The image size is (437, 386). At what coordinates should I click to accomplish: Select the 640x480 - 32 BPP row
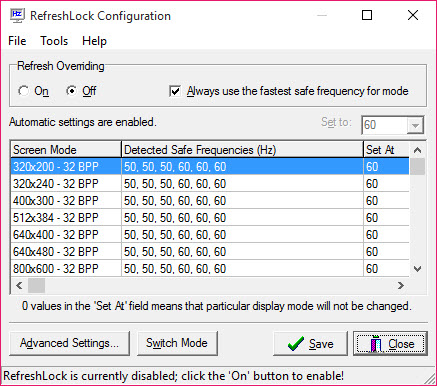(210, 251)
